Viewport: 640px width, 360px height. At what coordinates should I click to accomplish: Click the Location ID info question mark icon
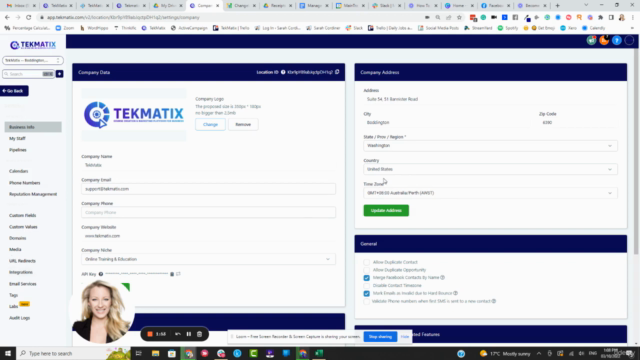point(283,72)
